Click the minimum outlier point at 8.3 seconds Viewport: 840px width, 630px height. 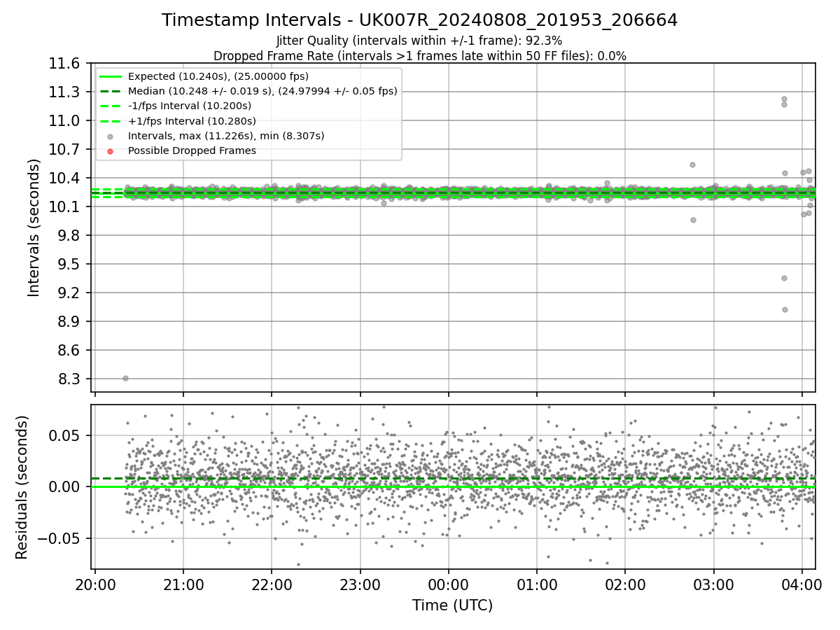[125, 379]
